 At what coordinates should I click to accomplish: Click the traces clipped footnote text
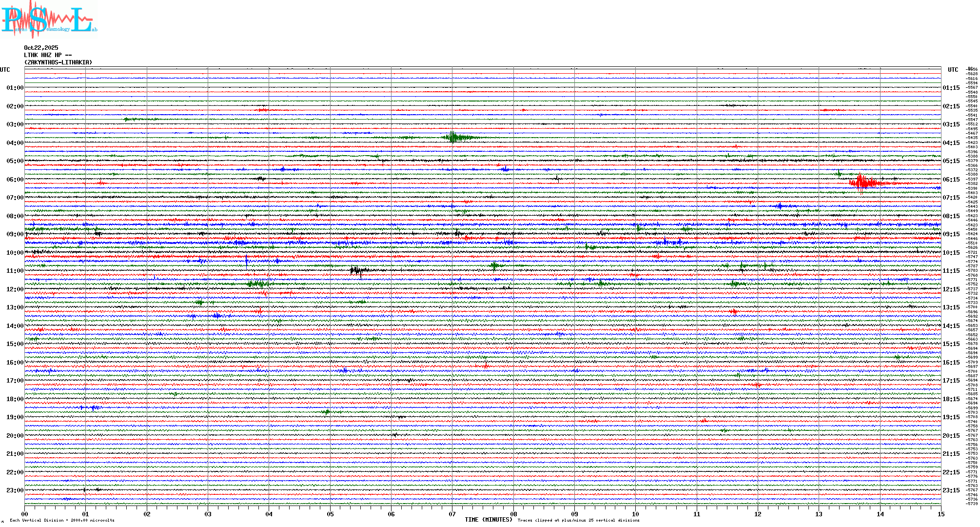point(578,520)
